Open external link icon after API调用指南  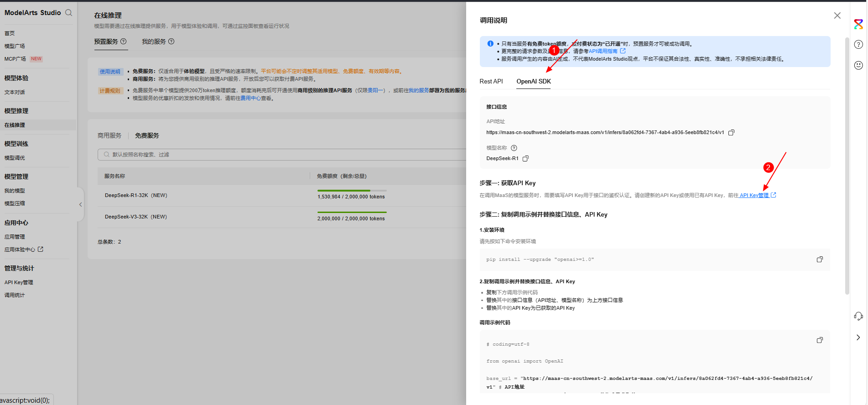623,51
